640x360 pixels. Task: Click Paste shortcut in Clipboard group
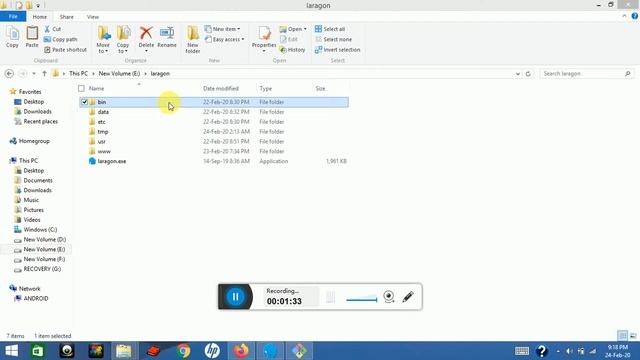(x=65, y=49)
